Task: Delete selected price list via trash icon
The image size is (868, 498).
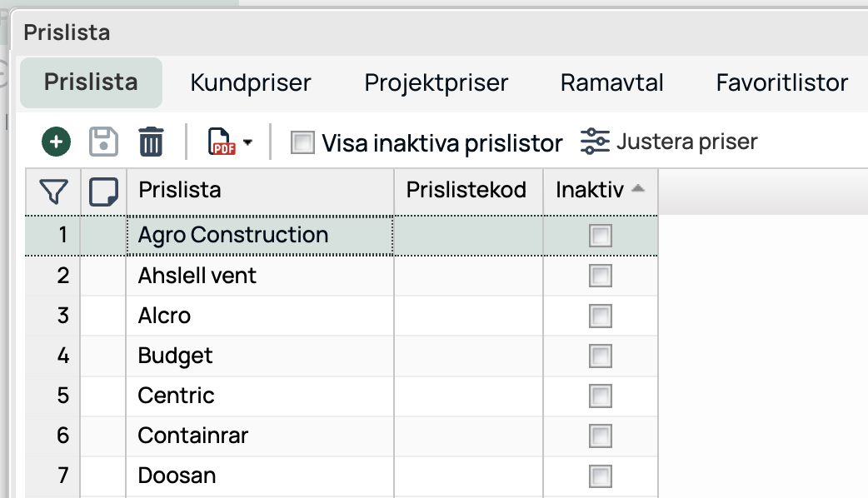Action: (149, 142)
